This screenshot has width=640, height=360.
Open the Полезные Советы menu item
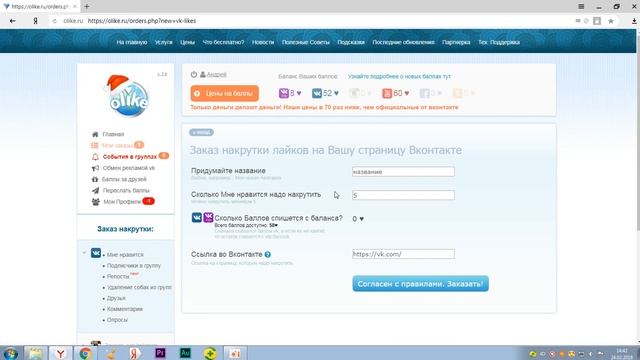tap(306, 42)
